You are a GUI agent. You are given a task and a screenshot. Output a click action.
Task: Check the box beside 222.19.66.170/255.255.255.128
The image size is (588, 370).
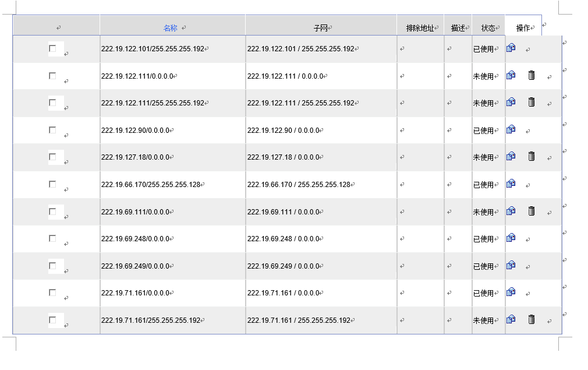pyautogui.click(x=53, y=184)
